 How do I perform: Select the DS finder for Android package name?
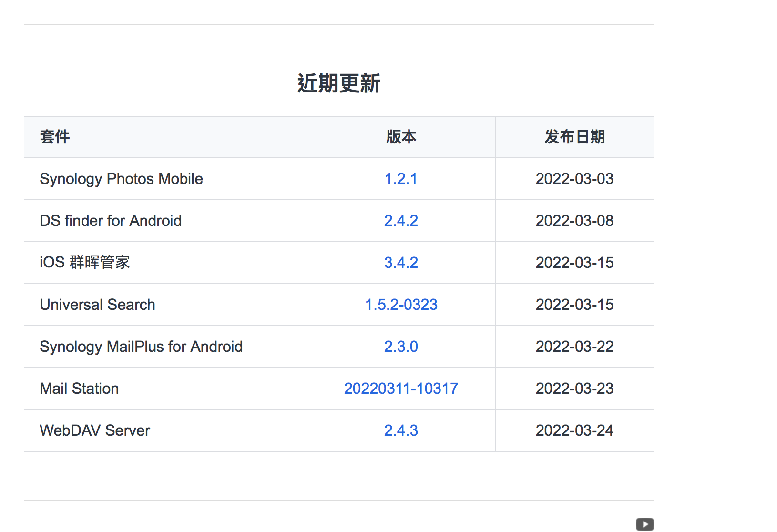coord(111,221)
